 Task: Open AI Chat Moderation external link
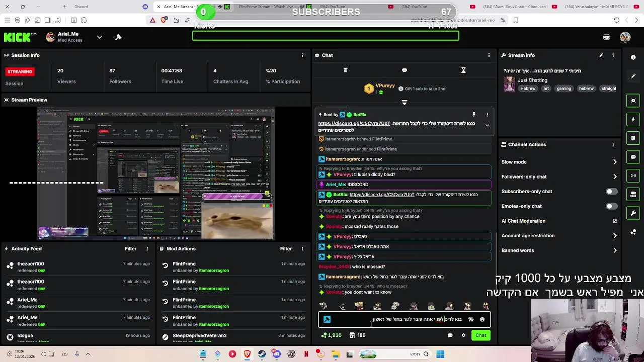click(x=615, y=221)
